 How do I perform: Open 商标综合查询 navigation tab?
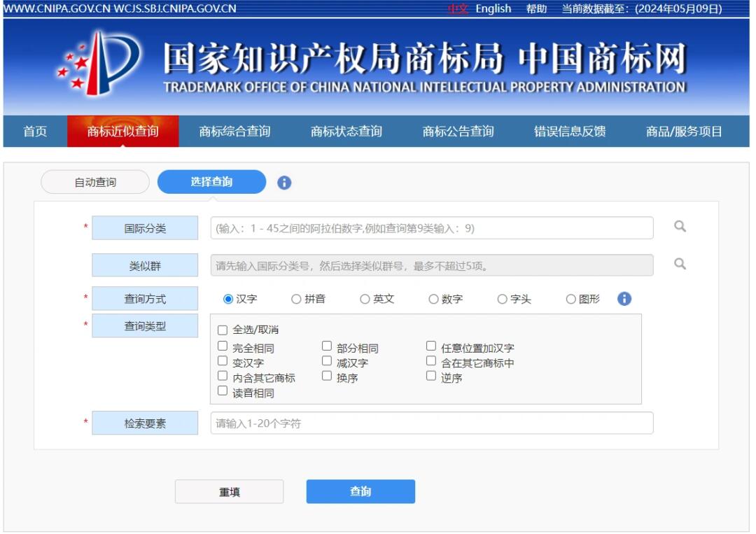pyautogui.click(x=234, y=131)
